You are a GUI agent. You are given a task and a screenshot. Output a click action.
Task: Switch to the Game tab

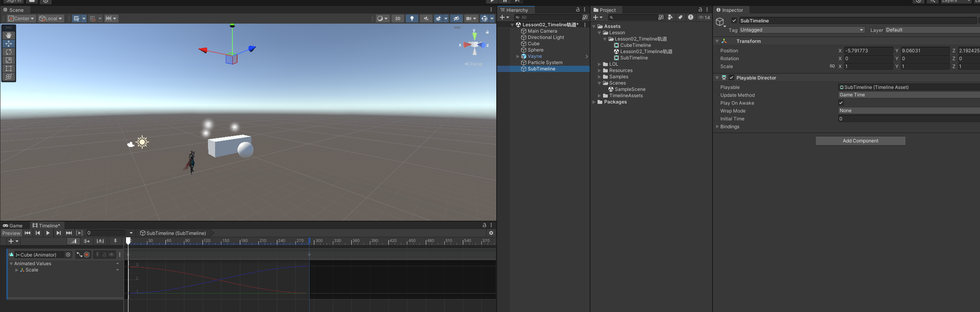click(x=13, y=225)
